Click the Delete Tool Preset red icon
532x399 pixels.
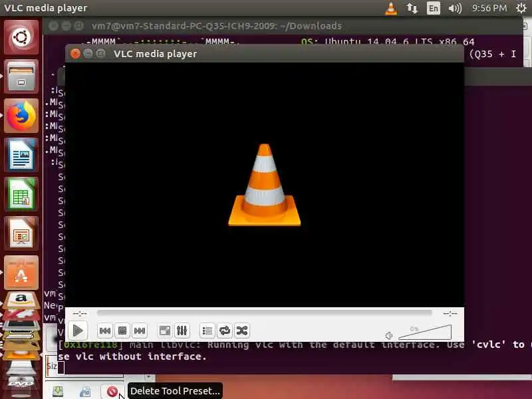tap(112, 392)
